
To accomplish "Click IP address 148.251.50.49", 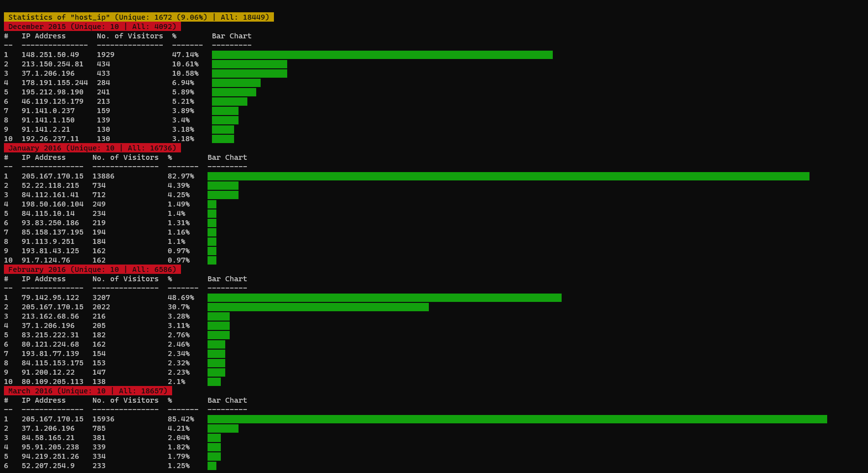I will point(50,55).
